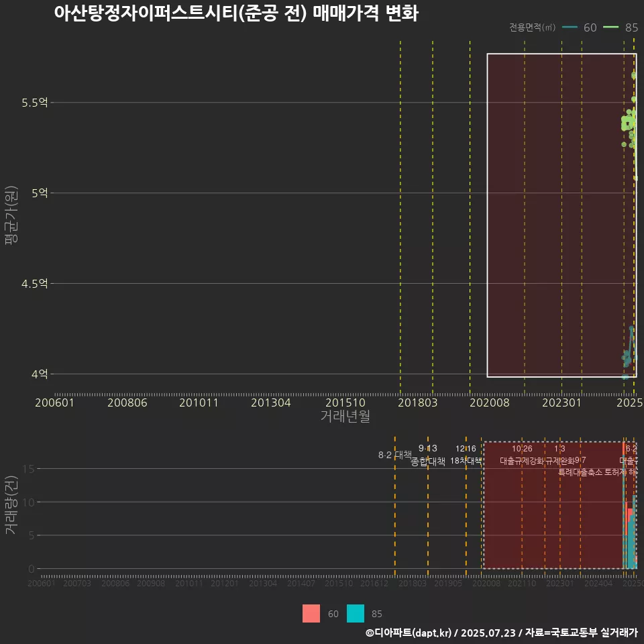Click the 1·3 규제완화 annotation
The width and height of the screenshot is (644, 644).
pos(559,455)
